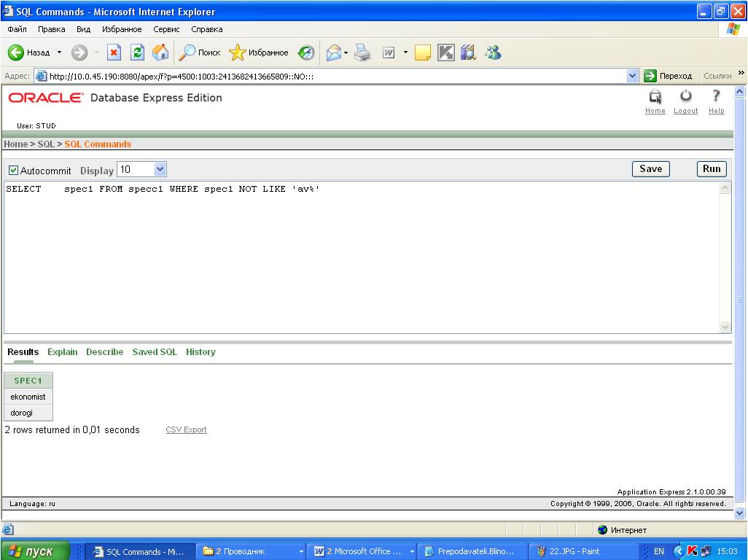Open the Research books icon
The image size is (748, 560).
coord(469,52)
